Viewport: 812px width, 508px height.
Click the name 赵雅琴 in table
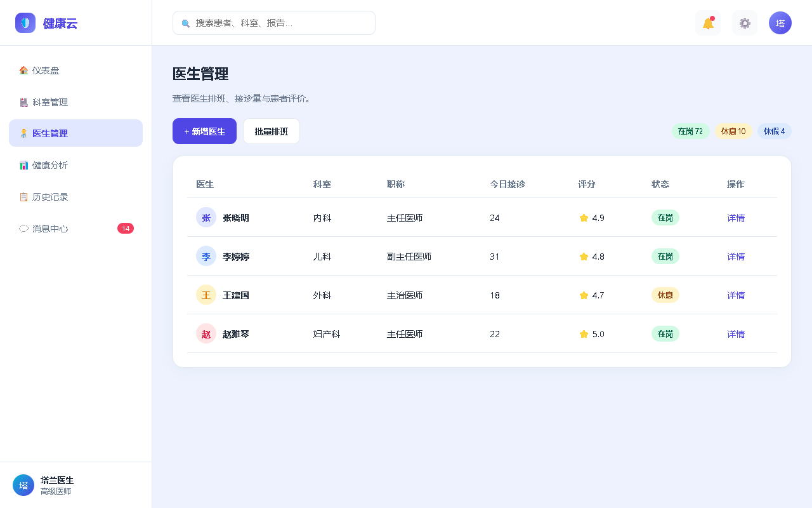236,334
